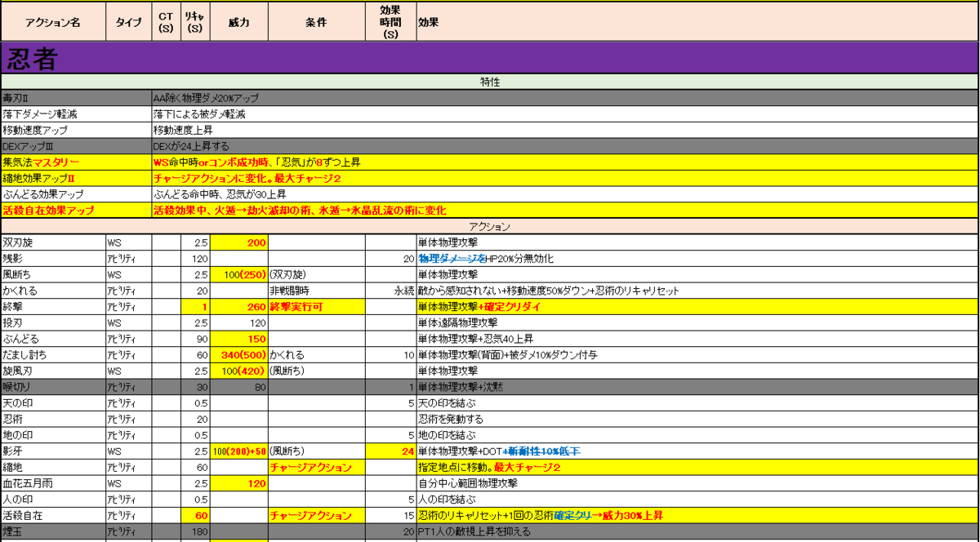Click the 単体物理攻撃+沈黙 effect cell
The height and width of the screenshot is (542, 980).
pyautogui.click(x=697, y=387)
